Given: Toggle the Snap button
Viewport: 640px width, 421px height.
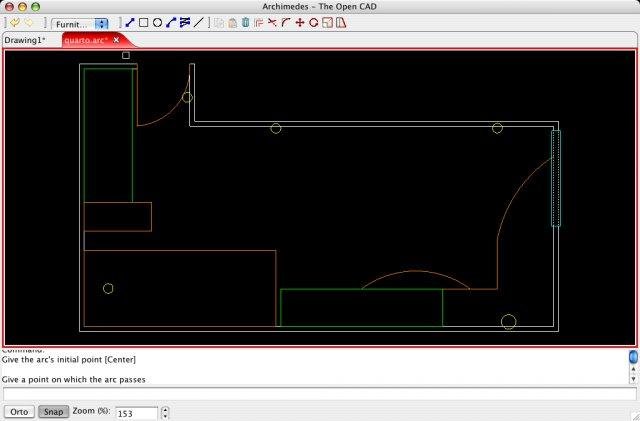Looking at the screenshot, I should (x=53, y=412).
